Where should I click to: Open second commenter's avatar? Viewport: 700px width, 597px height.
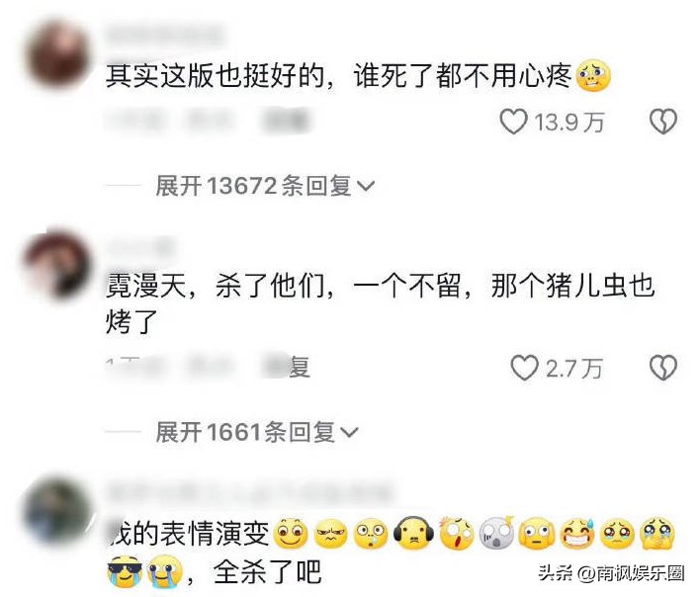pyautogui.click(x=57, y=264)
